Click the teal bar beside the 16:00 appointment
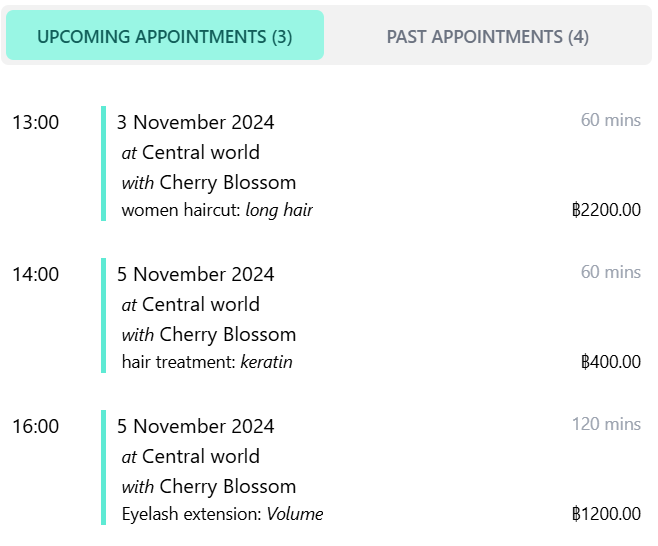658x546 pixels. pos(103,467)
